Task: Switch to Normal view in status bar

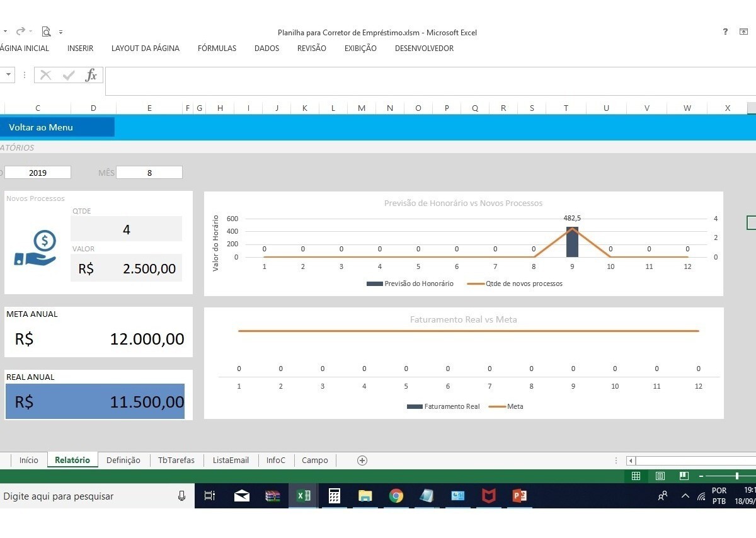Action: click(636, 476)
